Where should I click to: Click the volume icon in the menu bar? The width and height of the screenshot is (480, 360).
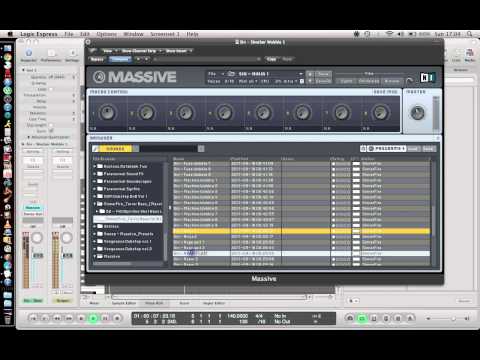401,34
